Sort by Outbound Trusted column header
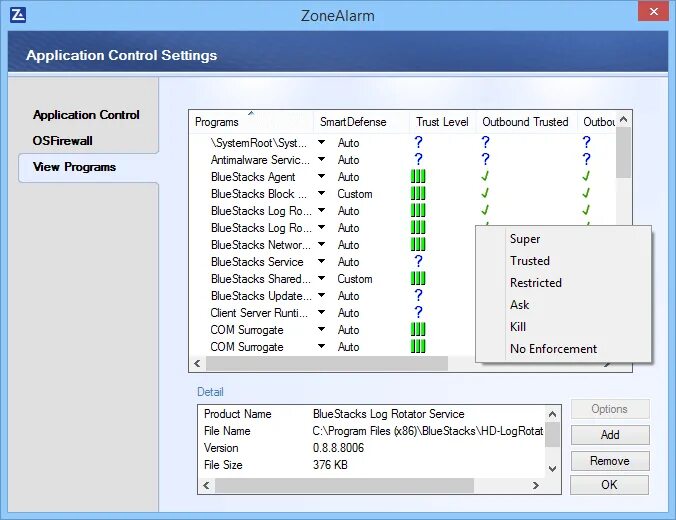 [526, 122]
